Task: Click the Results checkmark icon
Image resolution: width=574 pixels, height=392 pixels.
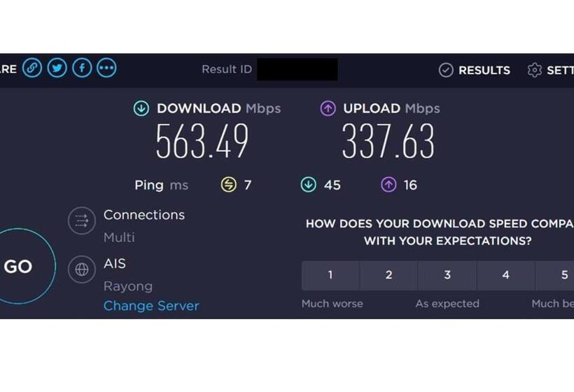Action: click(x=446, y=70)
